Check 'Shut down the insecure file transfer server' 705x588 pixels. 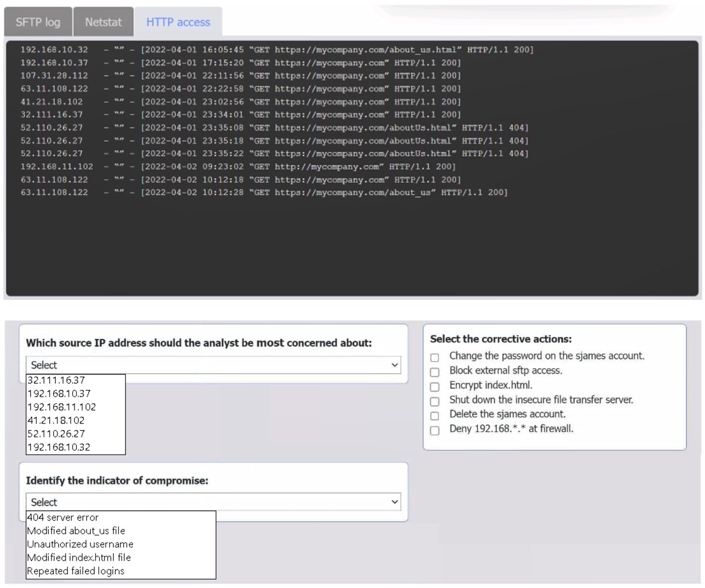[435, 401]
